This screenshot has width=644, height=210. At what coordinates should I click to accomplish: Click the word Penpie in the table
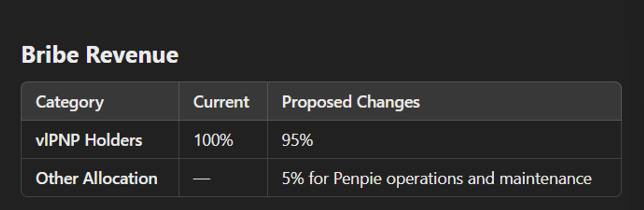[x=357, y=179]
